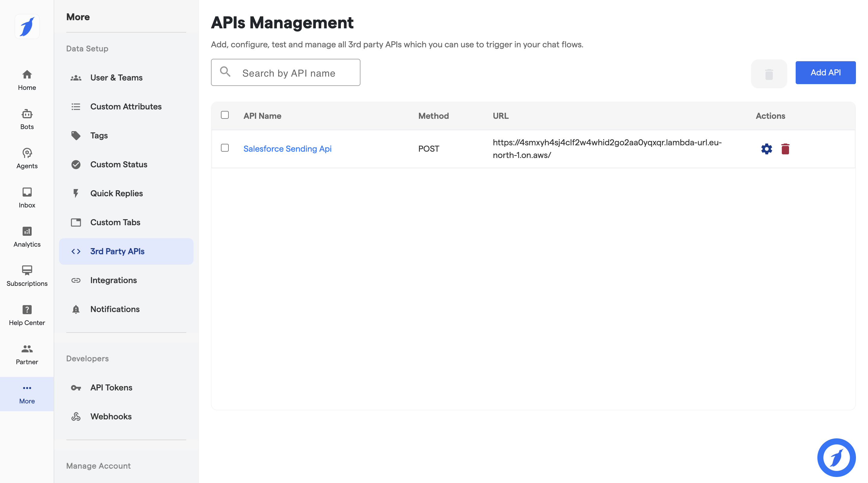Click the app logo at top left
This screenshot has width=868, height=483.
27,26
